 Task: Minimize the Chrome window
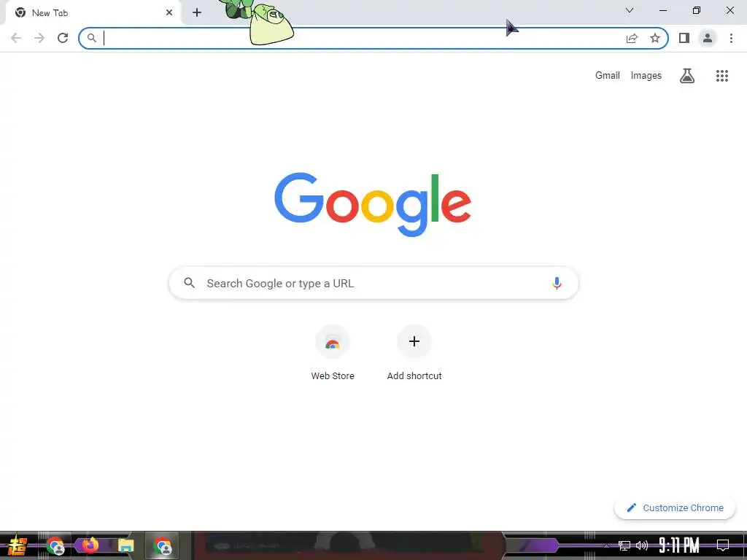pos(663,10)
